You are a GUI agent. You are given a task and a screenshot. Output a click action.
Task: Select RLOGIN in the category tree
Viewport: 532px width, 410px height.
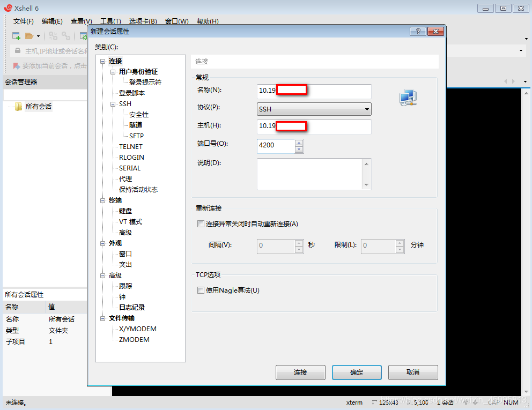tap(131, 158)
